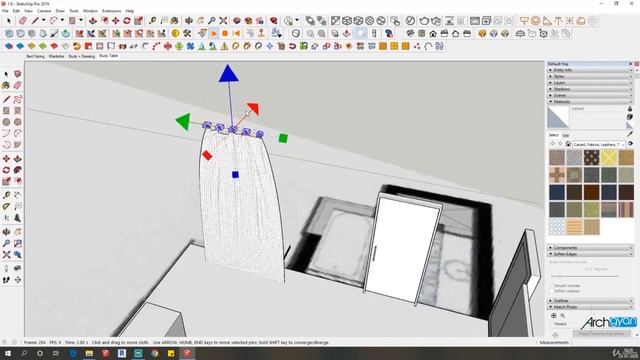640x360 pixels.
Task: Open the Draw menu
Action: coord(60,11)
